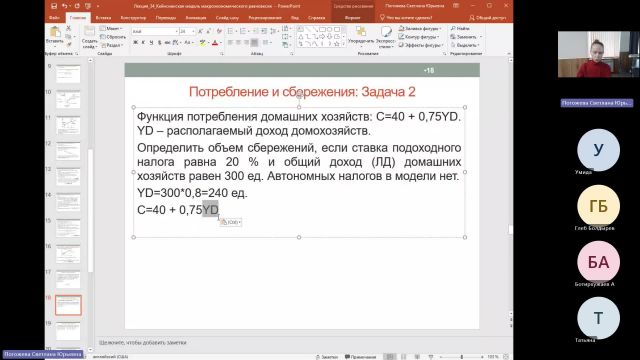Cut selection with scissors icon
The width and height of the screenshot is (640, 360).
pyautogui.click(x=68, y=28)
